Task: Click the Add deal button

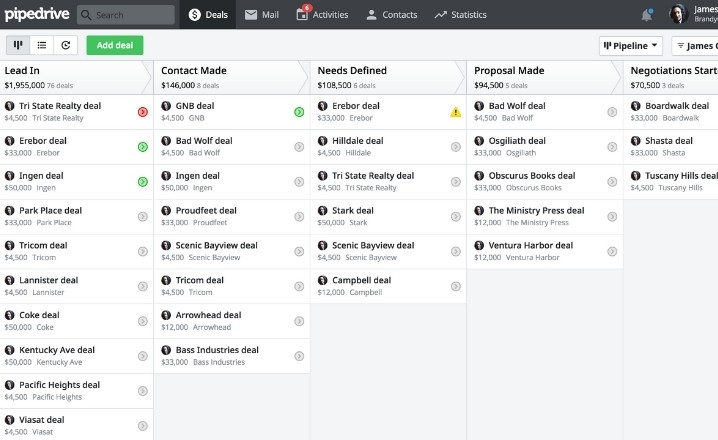Action: click(115, 45)
